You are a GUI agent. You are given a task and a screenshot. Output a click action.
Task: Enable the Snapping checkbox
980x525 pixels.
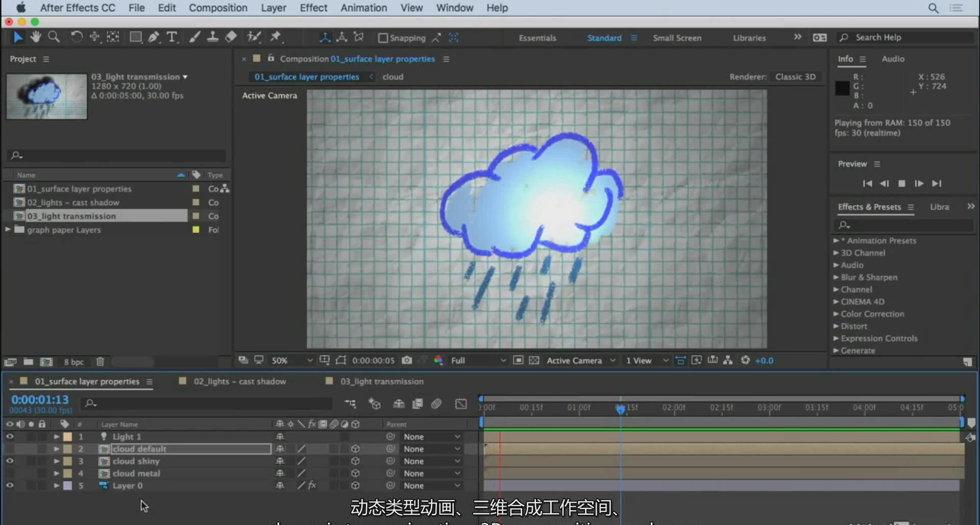(x=383, y=38)
